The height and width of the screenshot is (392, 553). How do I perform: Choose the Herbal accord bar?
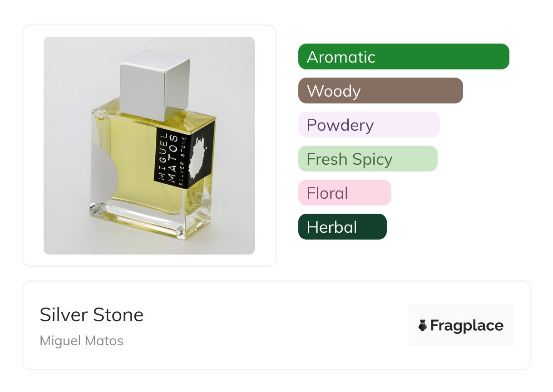(x=342, y=227)
